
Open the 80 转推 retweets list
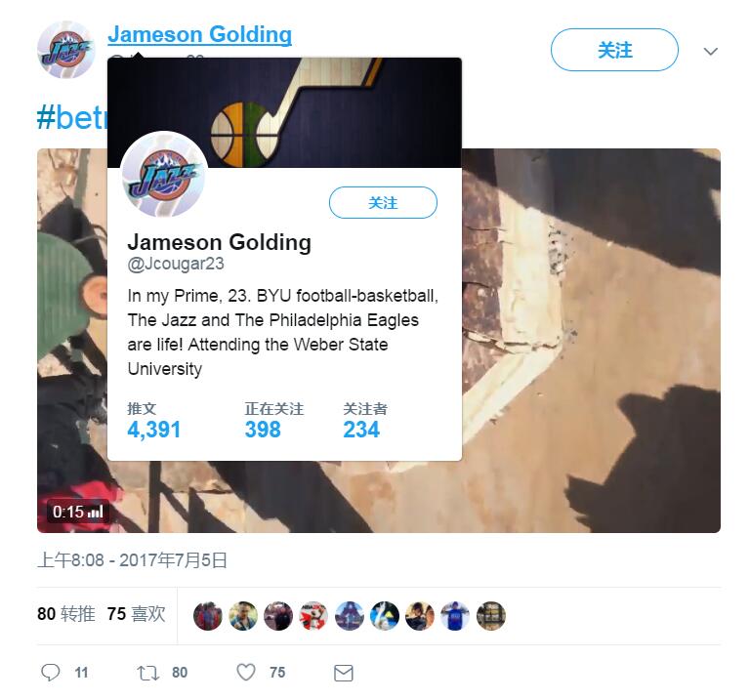(66, 614)
